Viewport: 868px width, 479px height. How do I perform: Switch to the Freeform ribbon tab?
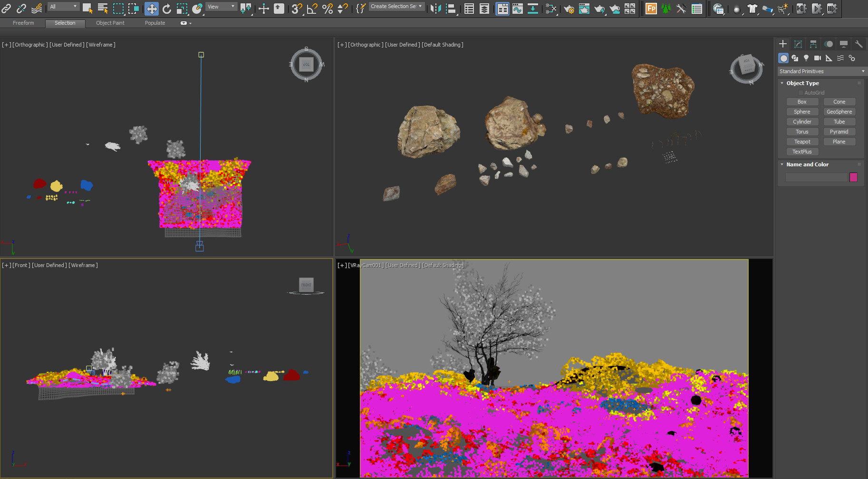click(23, 23)
